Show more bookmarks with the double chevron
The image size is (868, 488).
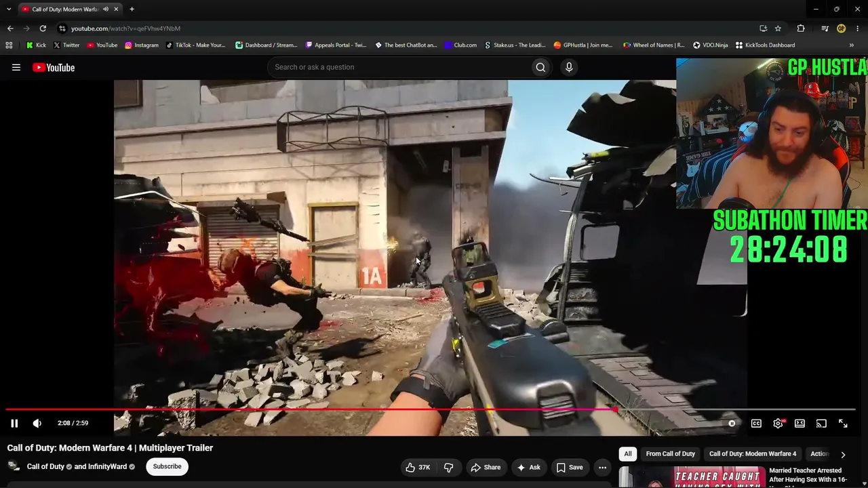851,45
